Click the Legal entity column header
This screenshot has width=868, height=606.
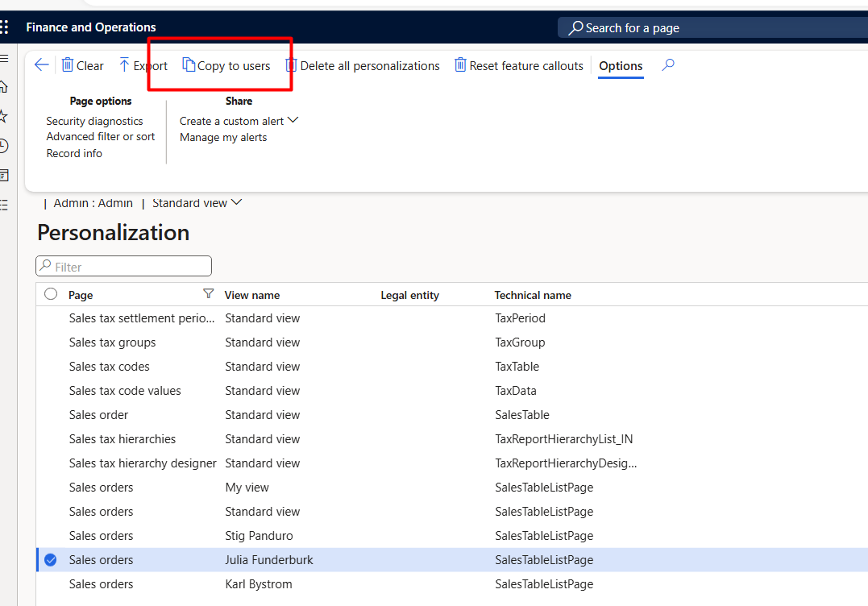(409, 295)
